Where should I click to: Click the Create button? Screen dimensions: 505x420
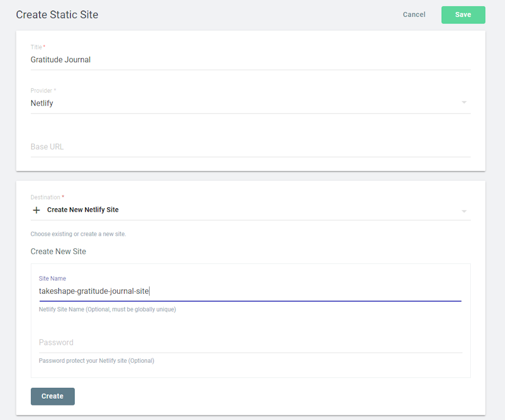tap(53, 396)
